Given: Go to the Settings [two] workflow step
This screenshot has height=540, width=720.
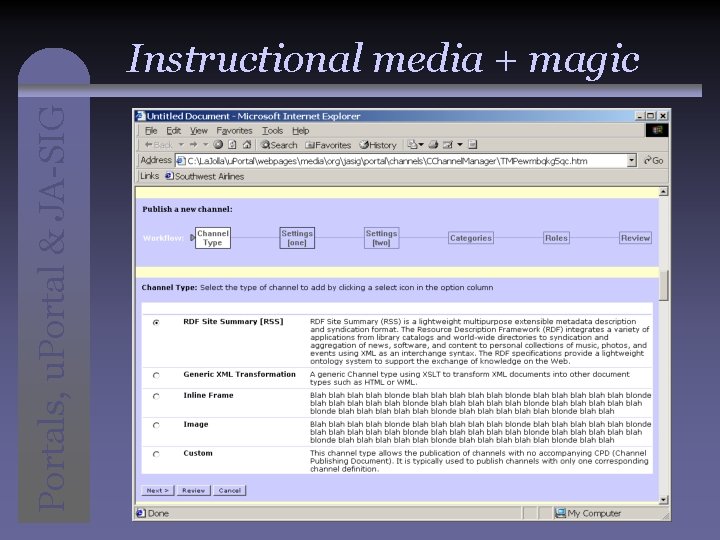Looking at the screenshot, I should pos(381,238).
